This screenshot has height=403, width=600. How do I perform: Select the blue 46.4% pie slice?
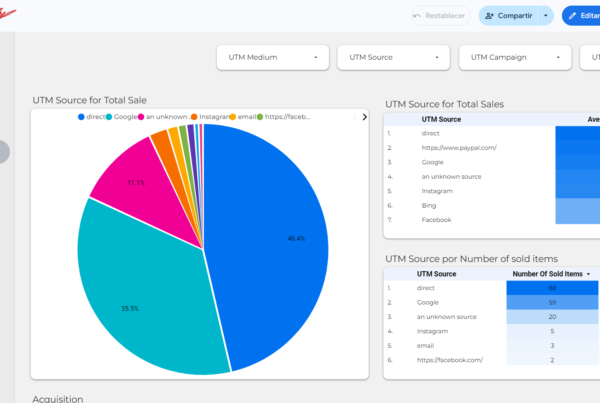pyautogui.click(x=268, y=245)
